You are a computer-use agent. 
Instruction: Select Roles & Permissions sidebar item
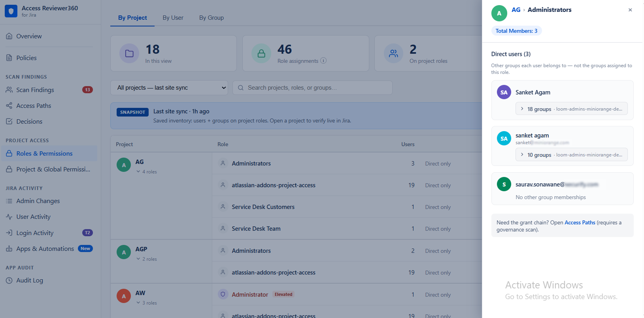[49, 153]
